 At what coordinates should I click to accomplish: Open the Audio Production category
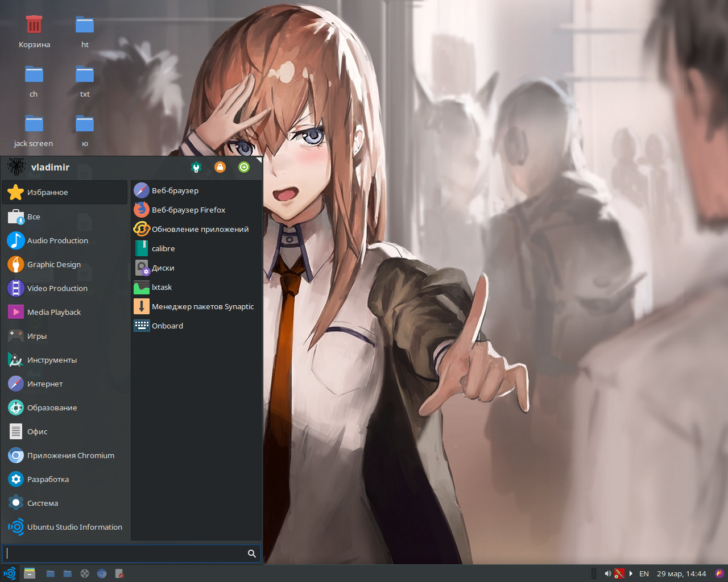[x=64, y=240]
